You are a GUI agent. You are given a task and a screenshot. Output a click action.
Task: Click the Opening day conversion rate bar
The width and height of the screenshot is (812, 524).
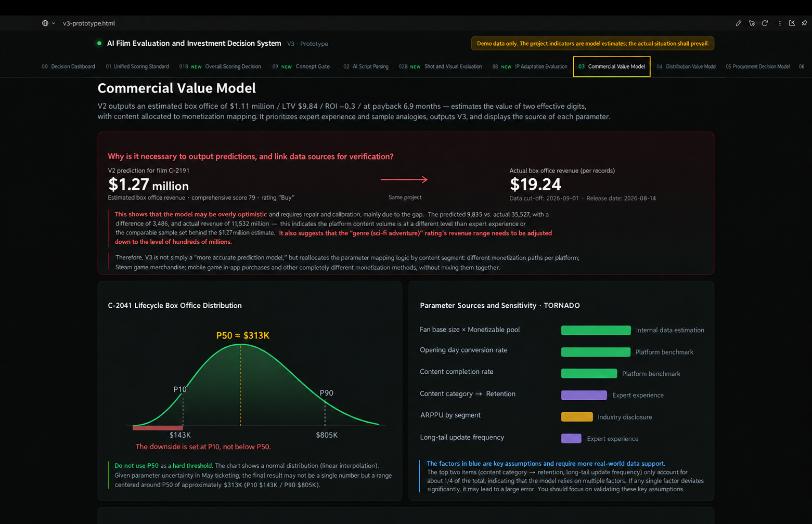[596, 352]
